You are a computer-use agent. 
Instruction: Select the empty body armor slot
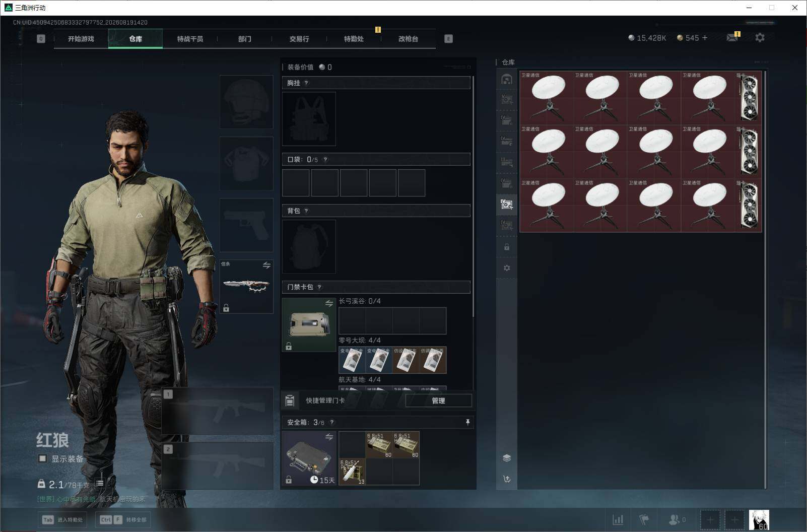(x=246, y=163)
